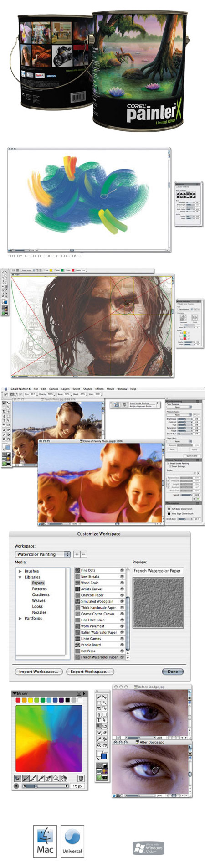The height and width of the screenshot is (868, 205).
Task: Click the Import Workspace... button
Action: click(39, 671)
